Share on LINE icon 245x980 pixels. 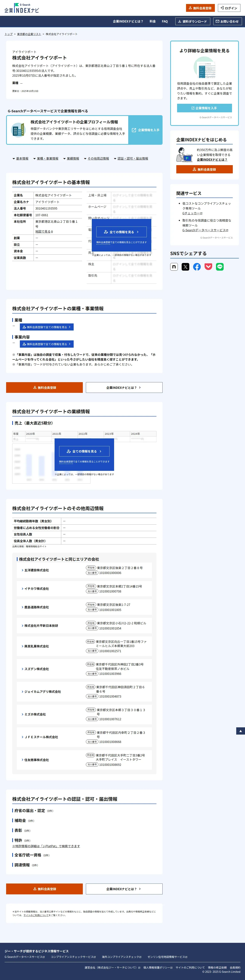click(220, 267)
